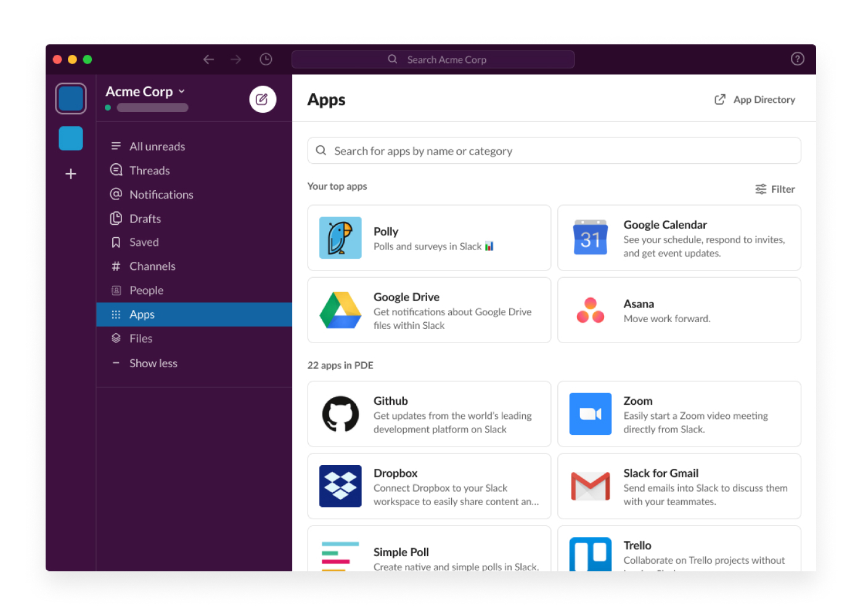Collapse sidebar with Show less
863x616 pixels.
153,363
